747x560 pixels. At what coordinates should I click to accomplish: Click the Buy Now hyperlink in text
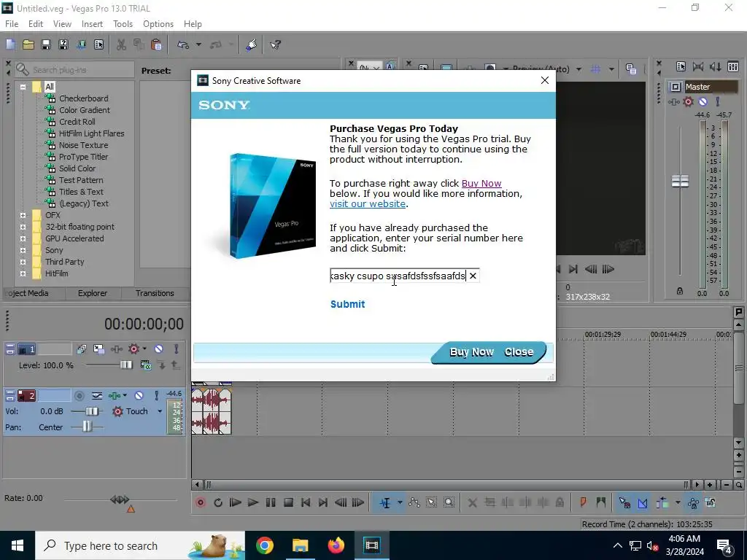tap(481, 183)
